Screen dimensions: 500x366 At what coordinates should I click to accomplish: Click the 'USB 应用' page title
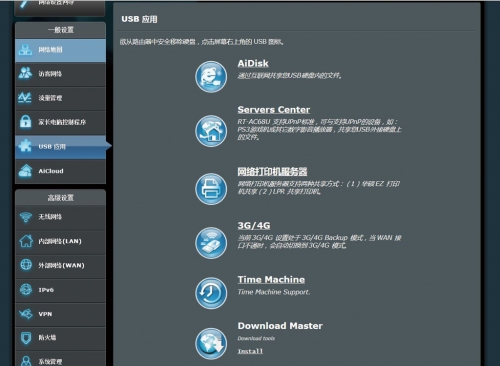pos(139,19)
